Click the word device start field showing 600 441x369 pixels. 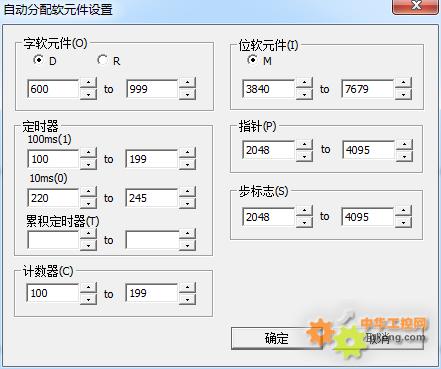pos(53,89)
